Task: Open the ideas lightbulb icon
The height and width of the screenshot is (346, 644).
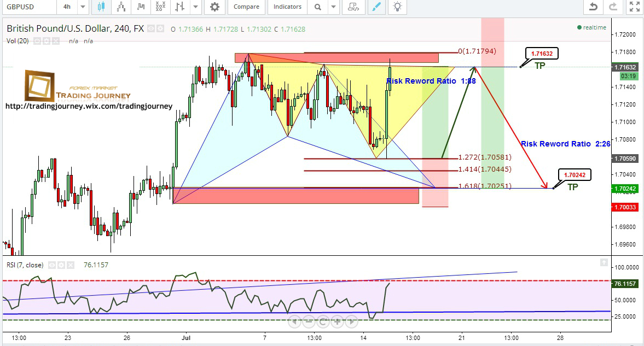Action: [397, 7]
